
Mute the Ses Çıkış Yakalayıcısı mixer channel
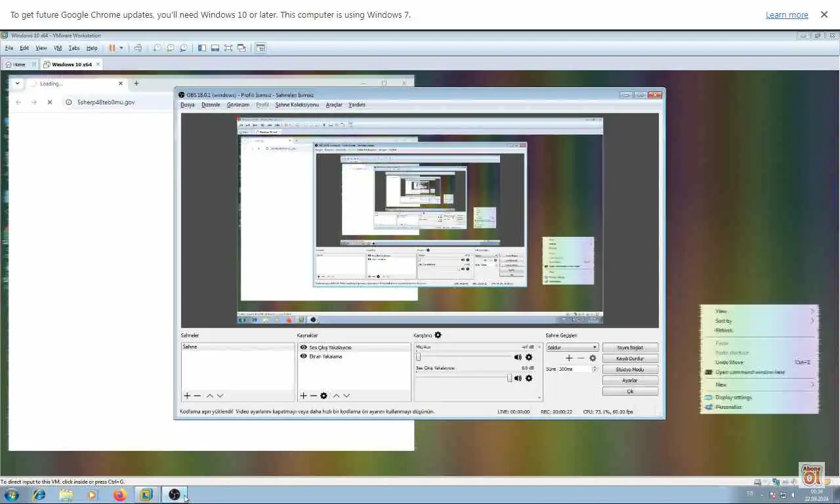pos(518,378)
